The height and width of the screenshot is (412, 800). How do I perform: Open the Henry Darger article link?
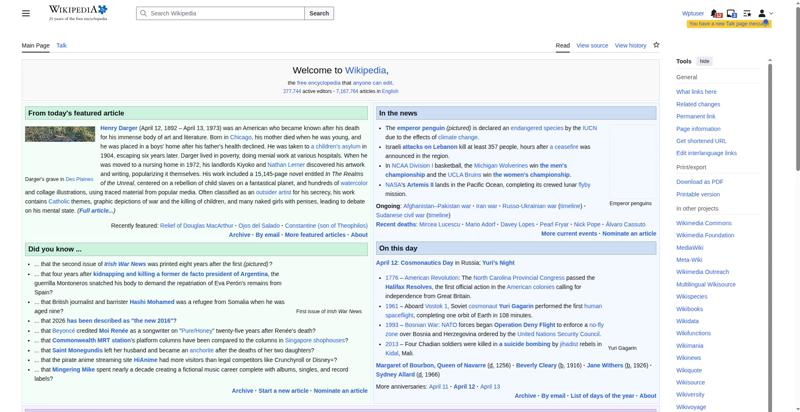tap(119, 128)
